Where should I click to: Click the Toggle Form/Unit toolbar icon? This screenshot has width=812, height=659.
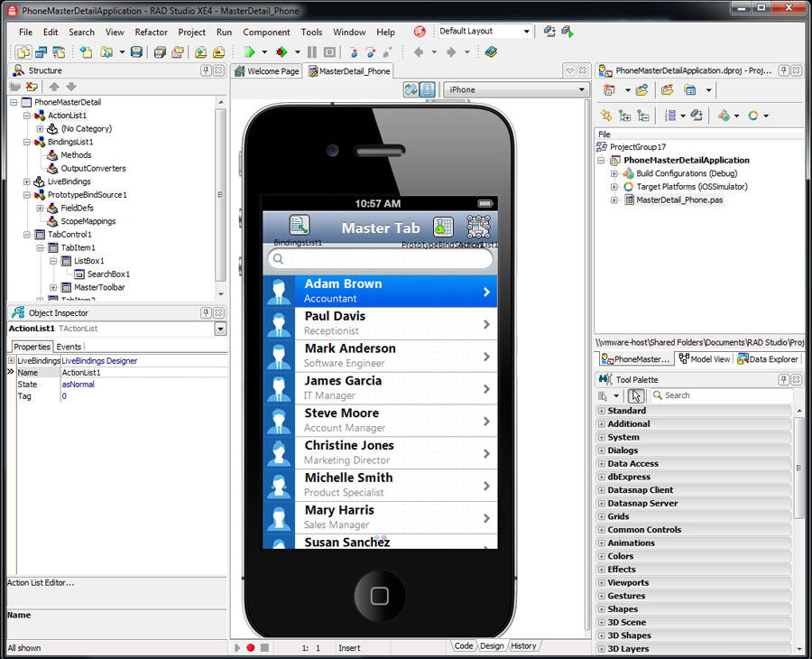pyautogui.click(x=59, y=51)
